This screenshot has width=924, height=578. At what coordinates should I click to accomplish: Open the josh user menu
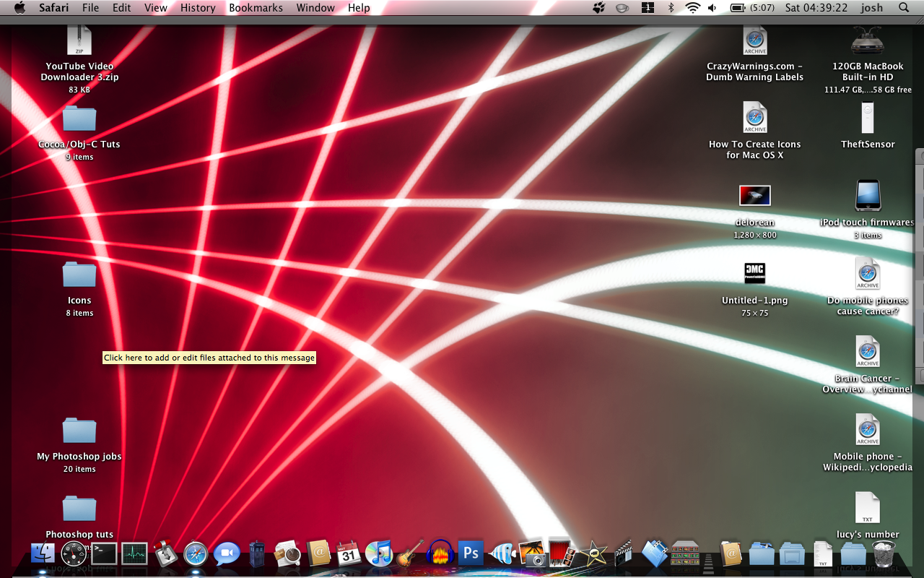tap(873, 8)
